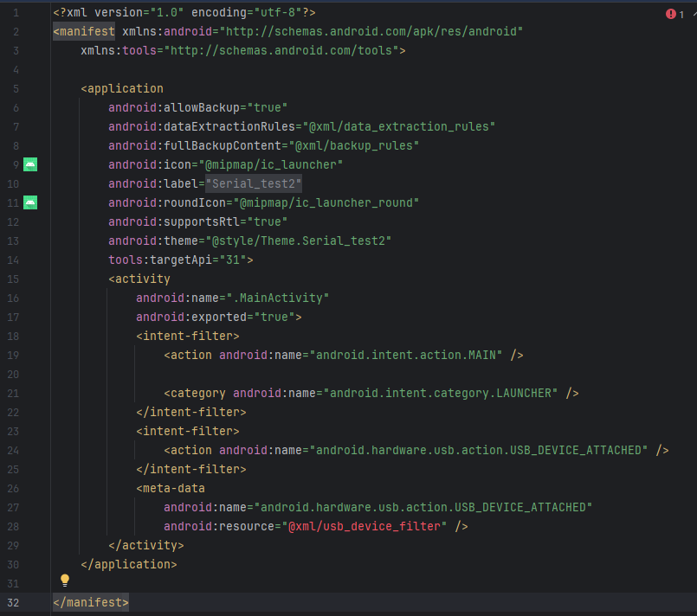Click the </application> closing tag

point(129,564)
